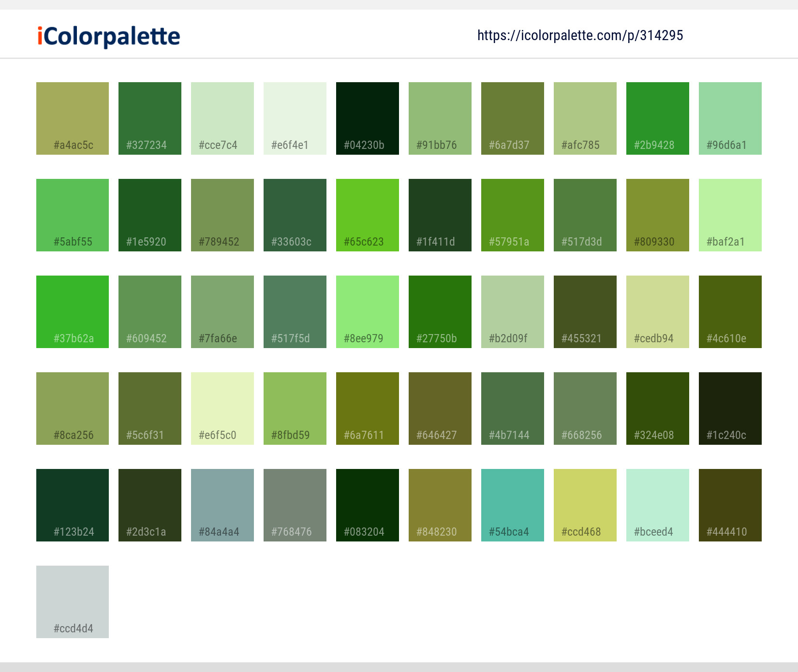Choose the #4b7144 swatch
798x672 pixels.
tap(513, 409)
